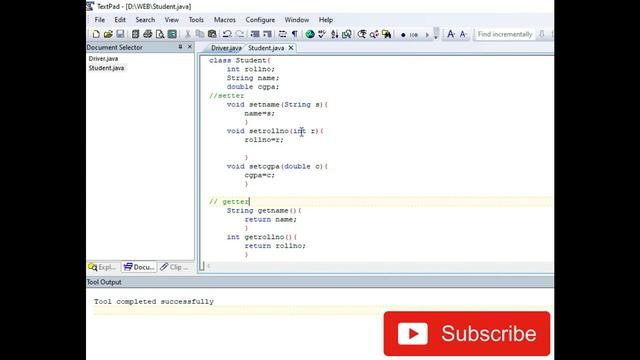Open the Configure menu
This screenshot has height=360, width=640.
pos(260,20)
